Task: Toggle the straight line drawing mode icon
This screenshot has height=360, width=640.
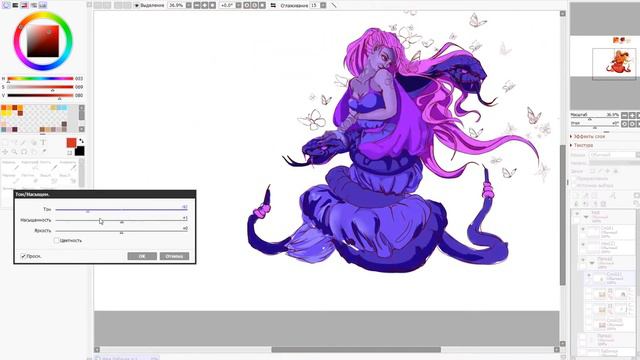Action: (333, 5)
